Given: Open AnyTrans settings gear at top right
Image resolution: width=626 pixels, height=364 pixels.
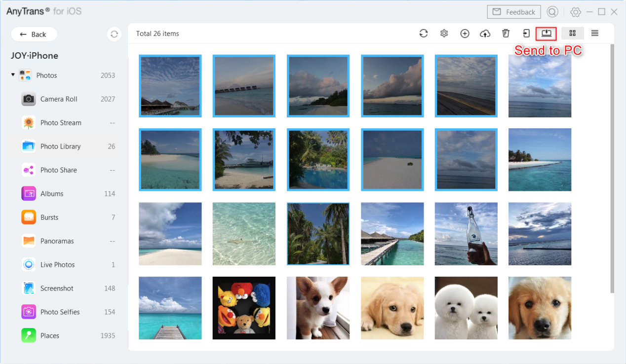Looking at the screenshot, I should (576, 11).
